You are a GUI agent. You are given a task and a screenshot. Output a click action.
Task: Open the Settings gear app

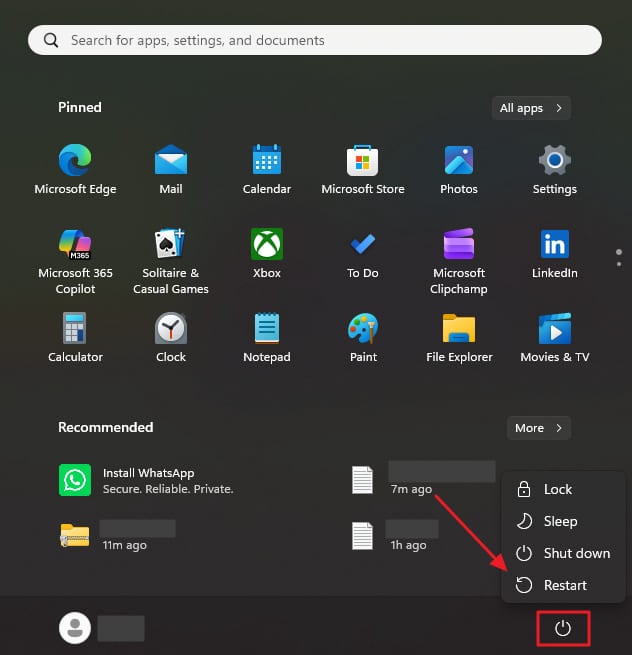coord(554,170)
